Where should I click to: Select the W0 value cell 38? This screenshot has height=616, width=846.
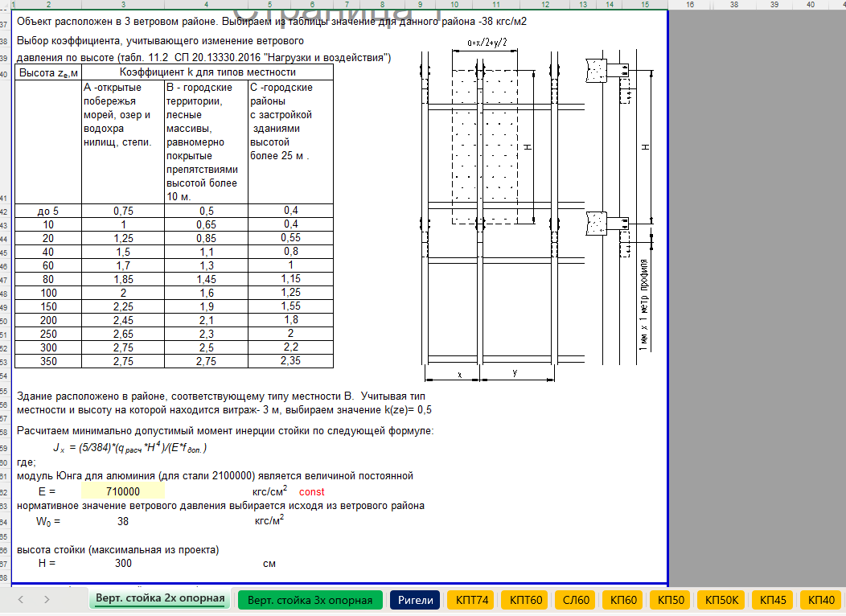click(x=123, y=521)
